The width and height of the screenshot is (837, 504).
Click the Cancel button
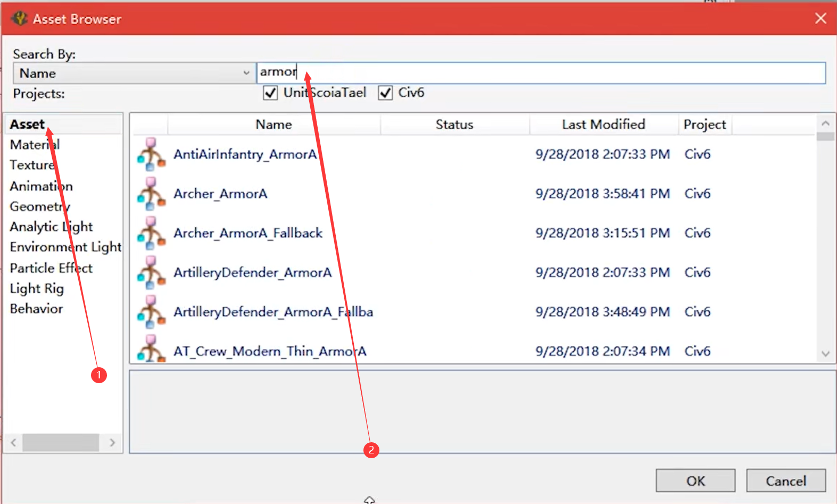point(785,481)
